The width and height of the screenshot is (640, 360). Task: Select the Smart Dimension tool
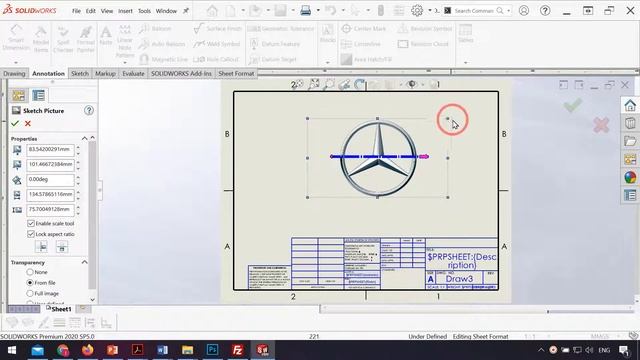click(16, 38)
